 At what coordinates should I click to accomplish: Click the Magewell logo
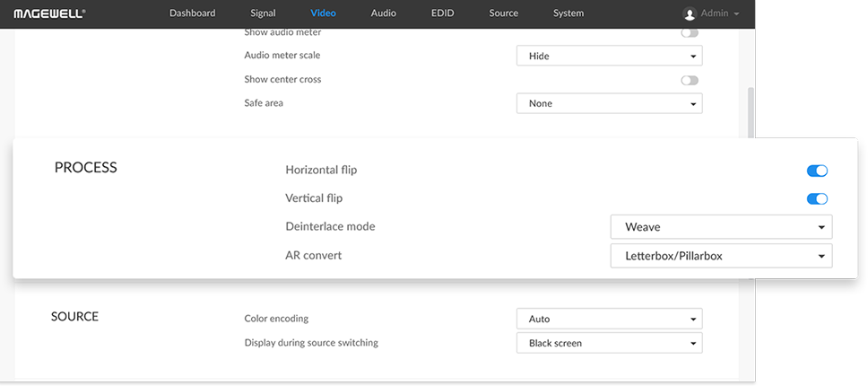[49, 13]
